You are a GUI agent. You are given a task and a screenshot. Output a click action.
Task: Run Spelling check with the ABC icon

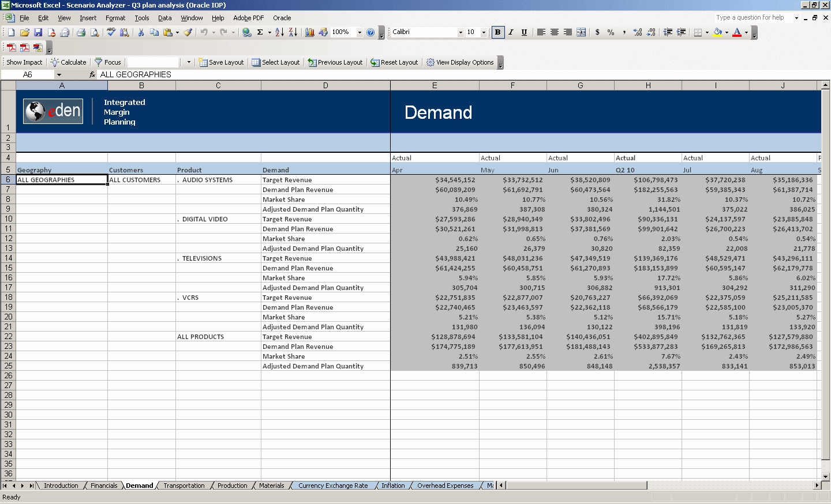[111, 32]
